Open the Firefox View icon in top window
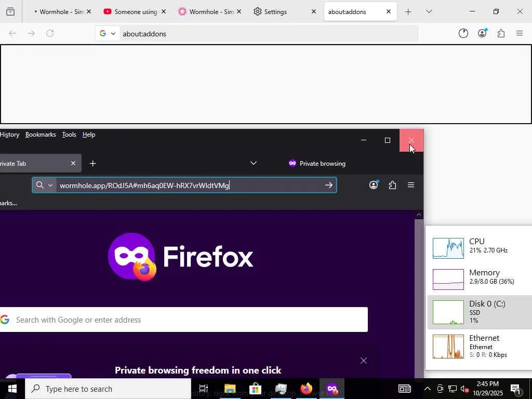 tap(10, 11)
